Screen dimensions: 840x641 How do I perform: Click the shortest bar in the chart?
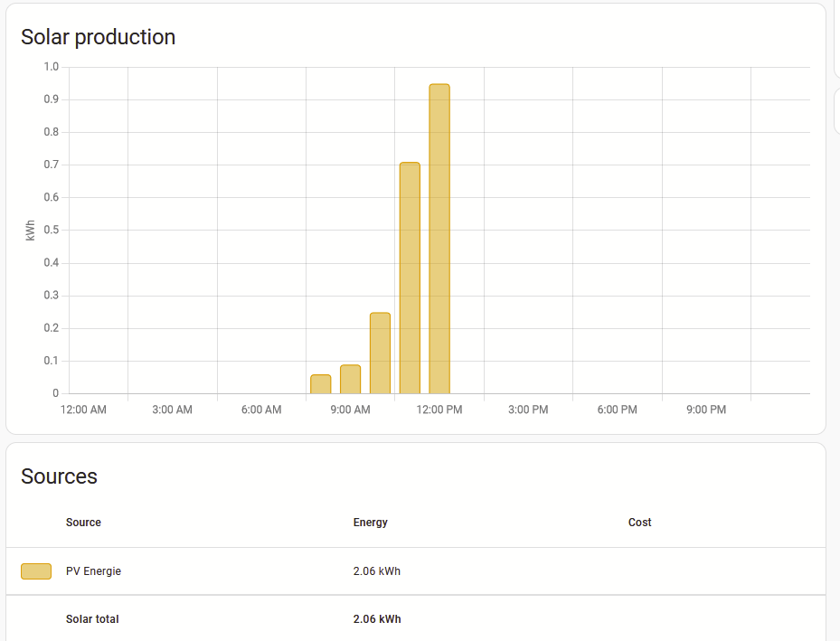[320, 384]
